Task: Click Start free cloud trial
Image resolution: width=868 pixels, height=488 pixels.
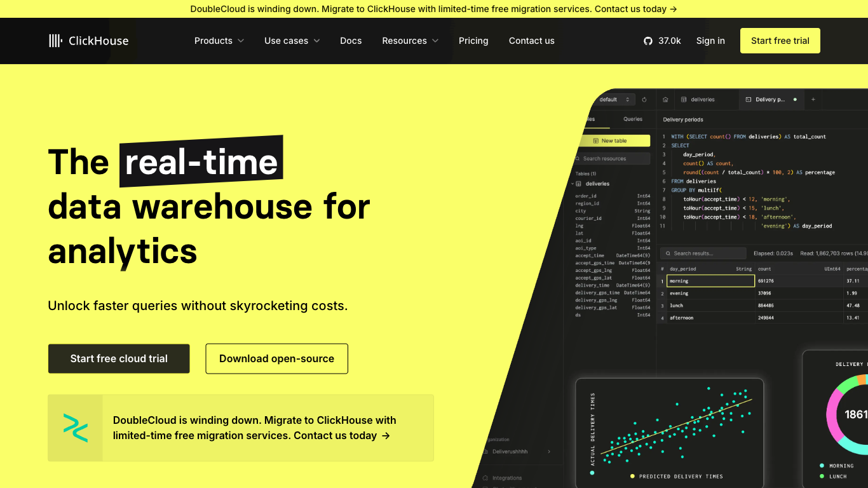Action: point(119,359)
